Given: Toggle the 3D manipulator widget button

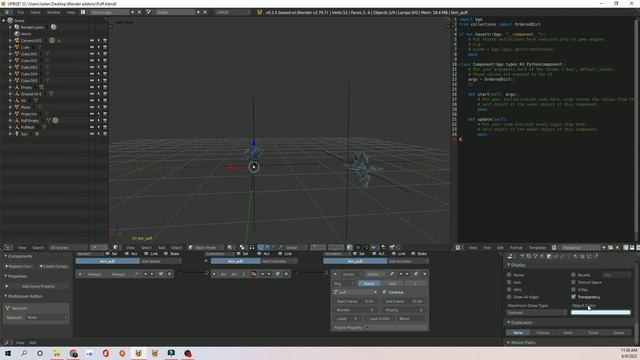Looking at the screenshot, I should pos(260,247).
